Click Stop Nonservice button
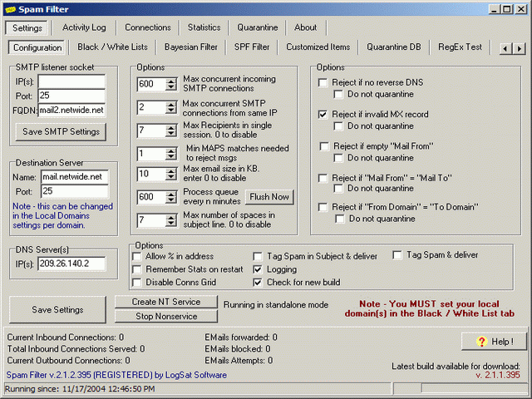The image size is (532, 399). (x=166, y=316)
